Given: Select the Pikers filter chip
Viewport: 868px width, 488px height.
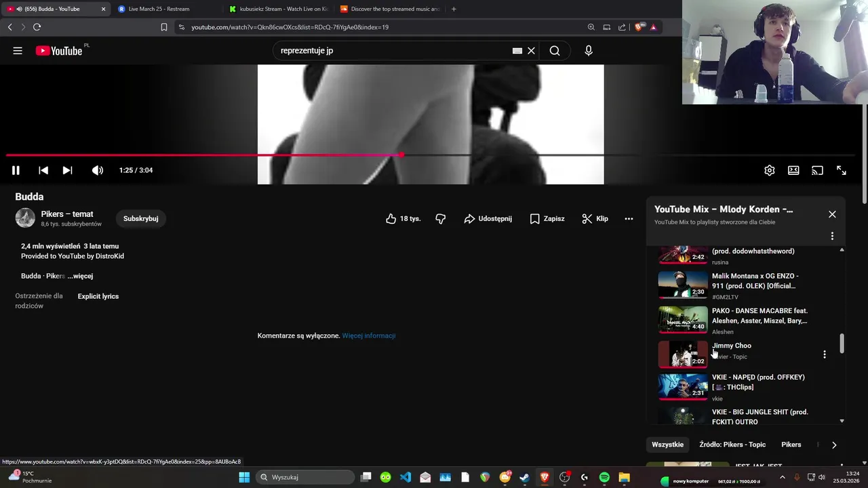Looking at the screenshot, I should (x=791, y=445).
